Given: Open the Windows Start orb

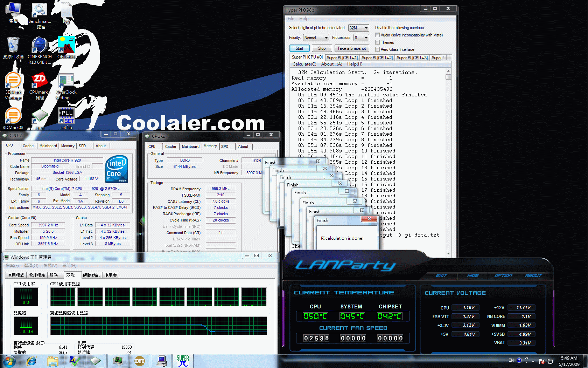Looking at the screenshot, I should pos(9,361).
